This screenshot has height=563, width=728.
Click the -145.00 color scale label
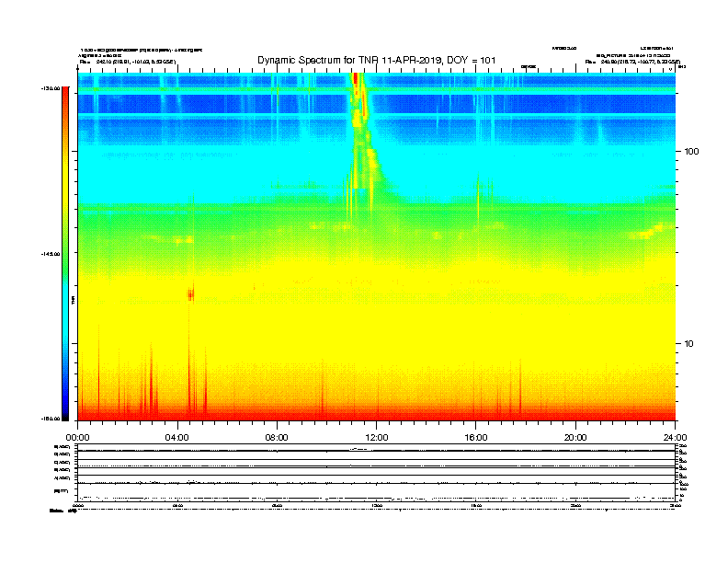point(51,254)
